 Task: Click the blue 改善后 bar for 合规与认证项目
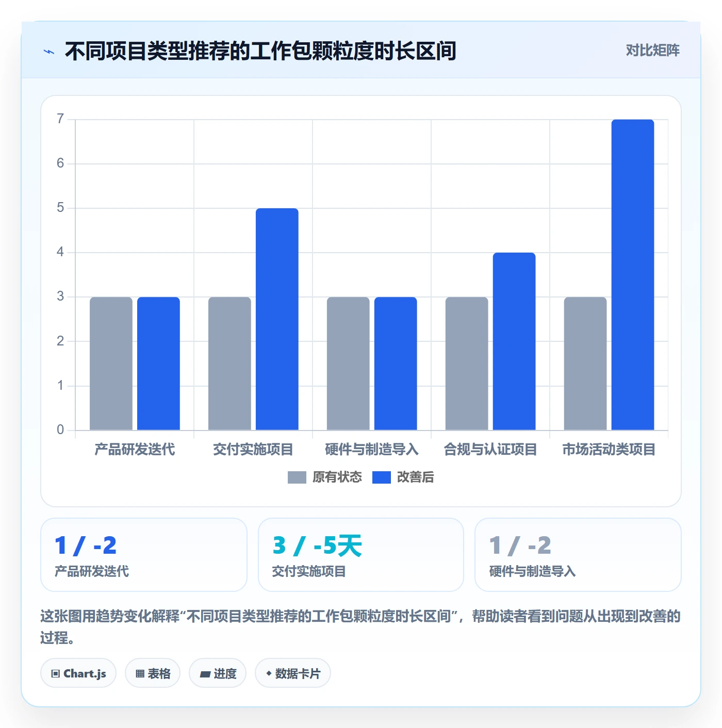[514, 341]
